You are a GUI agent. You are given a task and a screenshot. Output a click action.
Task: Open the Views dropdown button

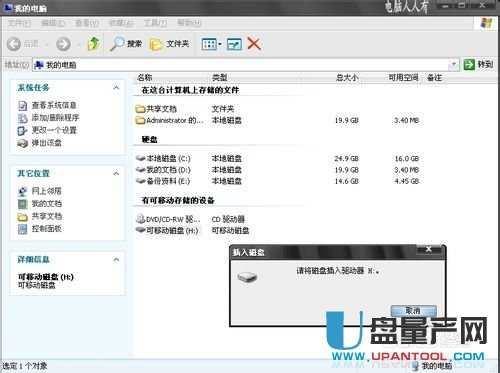212,44
